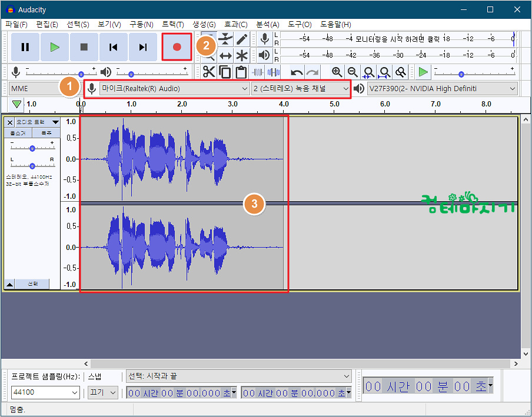The width and height of the screenshot is (532, 417).
Task: Skip to end of the project
Action: 143,47
